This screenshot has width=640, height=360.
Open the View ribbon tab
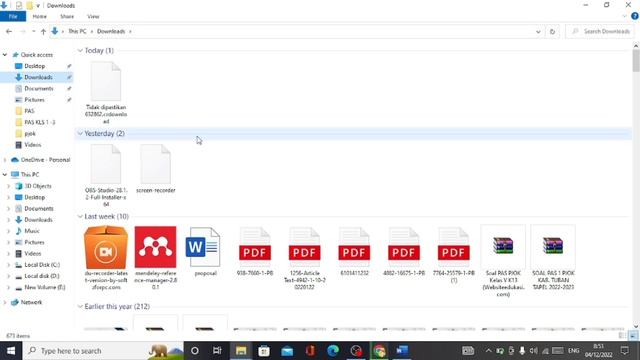93,16
